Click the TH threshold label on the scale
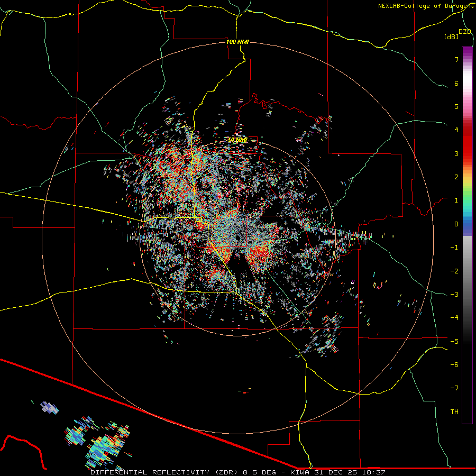Screen dimensions: 476x476 (x=454, y=412)
